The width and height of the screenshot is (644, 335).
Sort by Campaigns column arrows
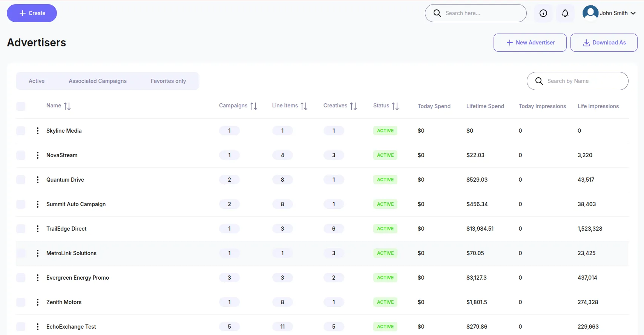tap(254, 106)
